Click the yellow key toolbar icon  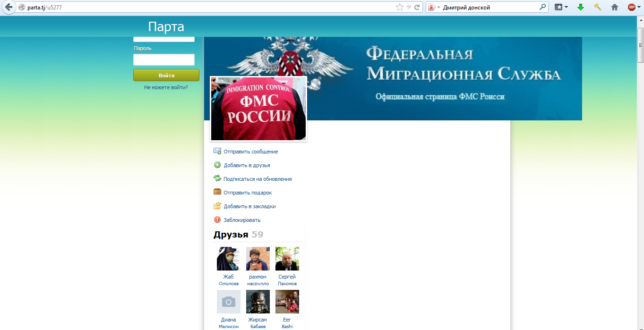click(598, 7)
